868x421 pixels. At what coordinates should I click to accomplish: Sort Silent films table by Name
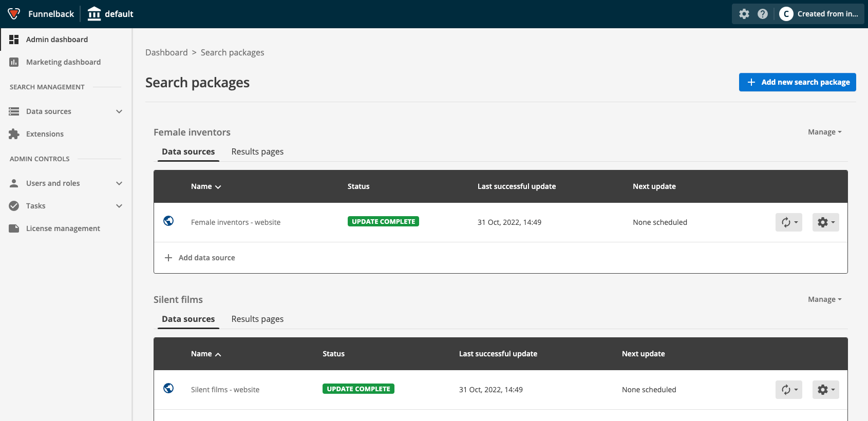206,354
